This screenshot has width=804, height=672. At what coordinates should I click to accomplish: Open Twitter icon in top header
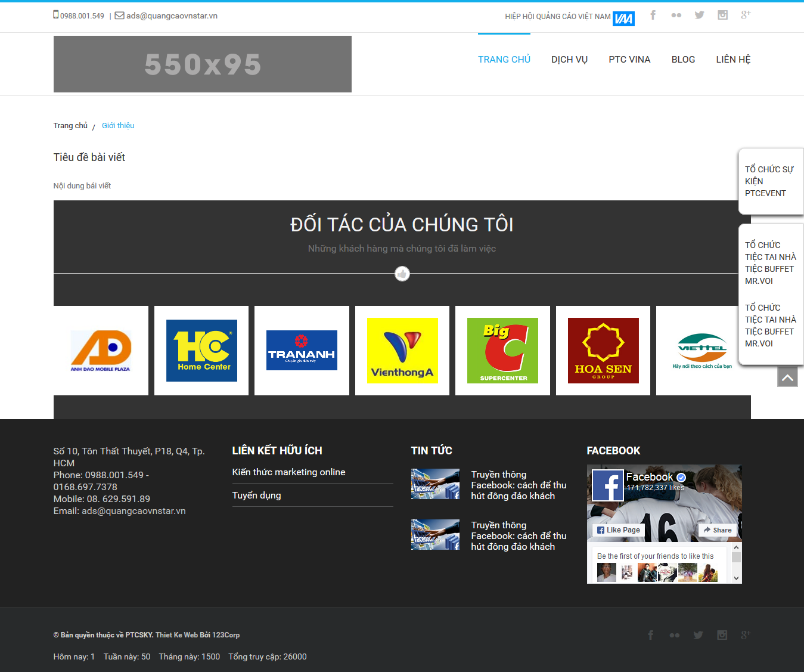tap(699, 15)
